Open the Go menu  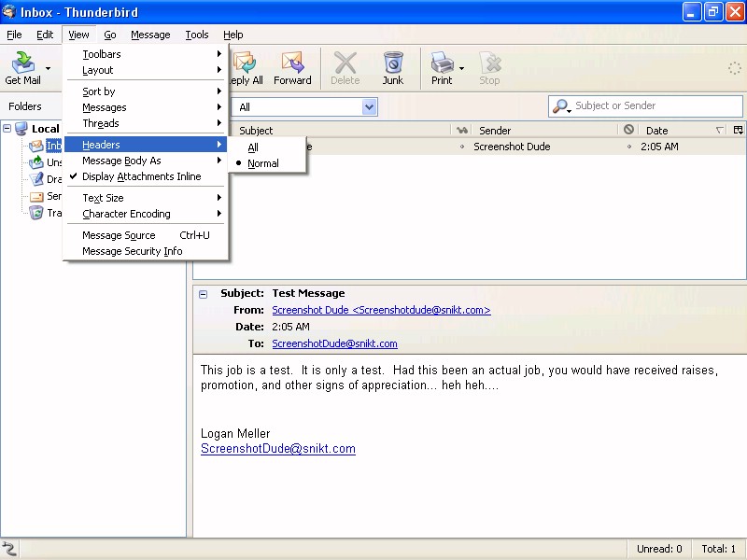click(110, 35)
